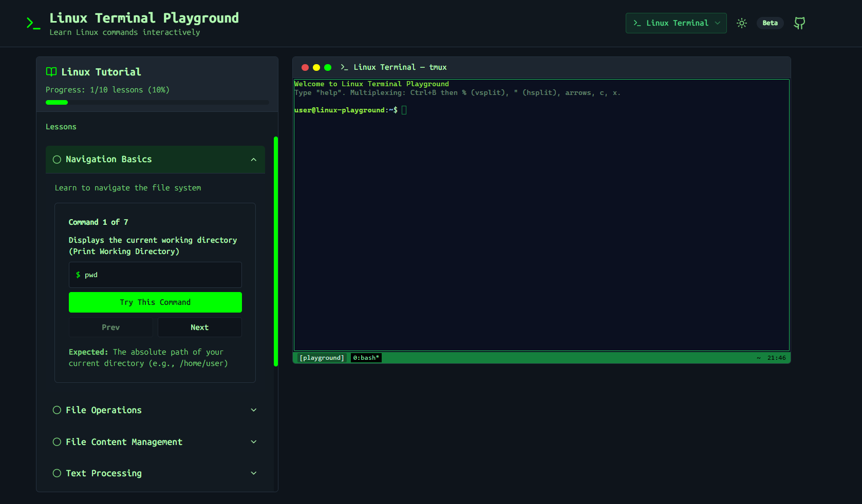Mark File Operations lesson circle
The image size is (862, 504).
click(x=57, y=410)
